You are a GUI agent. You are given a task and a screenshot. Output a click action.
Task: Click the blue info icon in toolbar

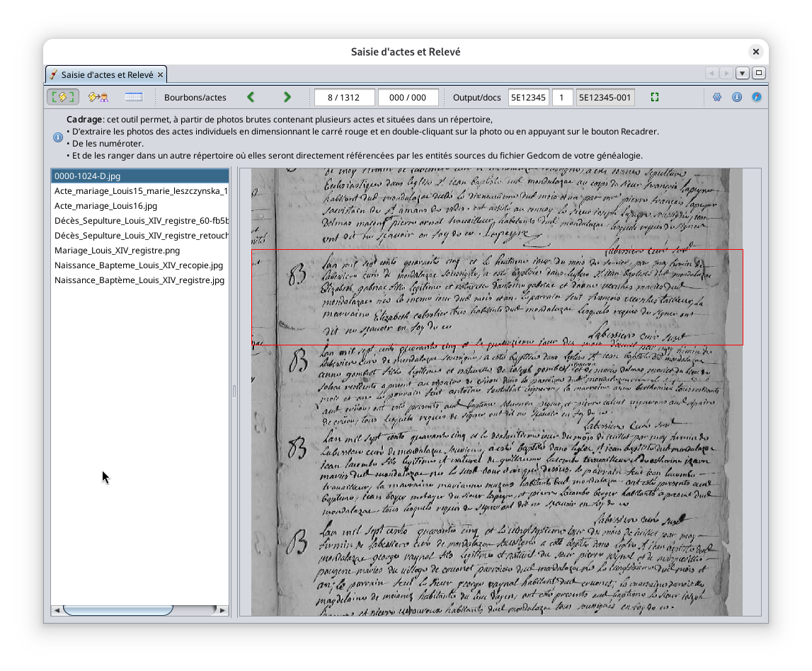(x=737, y=97)
